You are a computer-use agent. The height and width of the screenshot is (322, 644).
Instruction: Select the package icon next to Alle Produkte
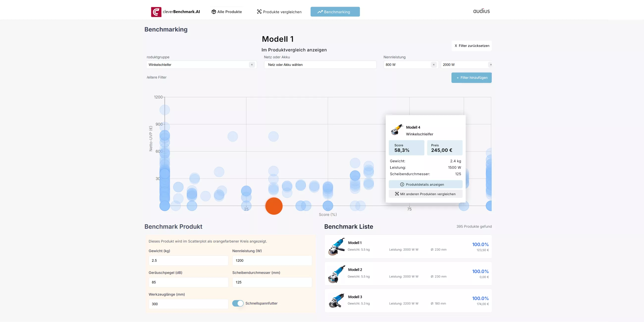(x=214, y=11)
